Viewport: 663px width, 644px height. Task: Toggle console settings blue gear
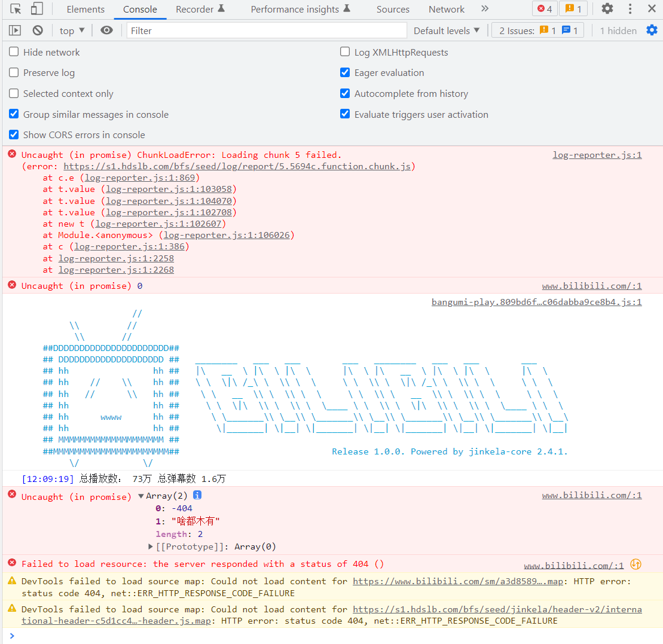(652, 30)
